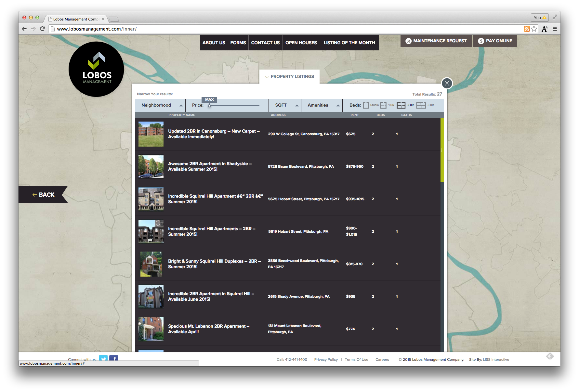Click the browser back arrow

click(x=24, y=29)
